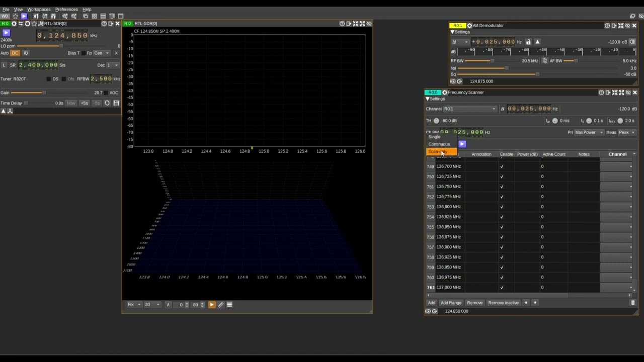
Task: Open RTL-SDR device settings gear icon
Action: 14,24
